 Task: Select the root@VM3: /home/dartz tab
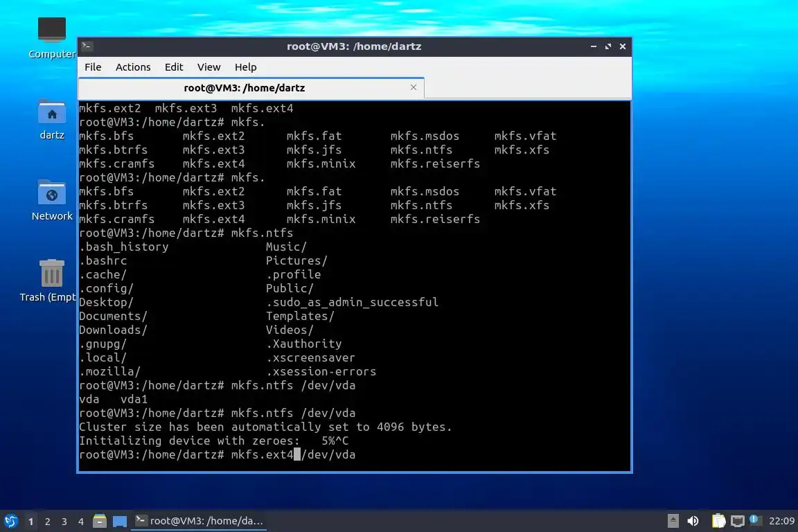pos(245,88)
